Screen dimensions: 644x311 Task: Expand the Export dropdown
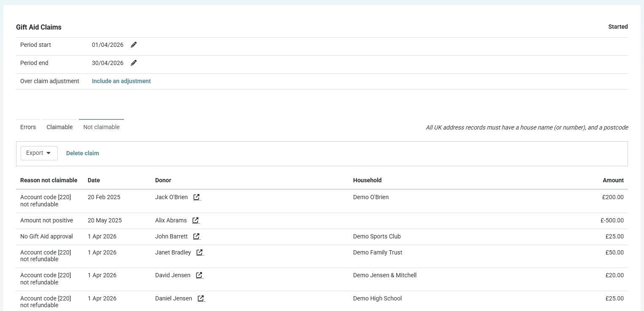[x=39, y=153]
